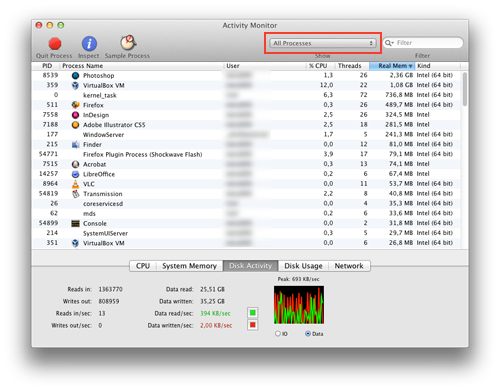500x391 pixels.
Task: Click the 12,0 CPU value for VirtualBox
Action: [x=326, y=85]
